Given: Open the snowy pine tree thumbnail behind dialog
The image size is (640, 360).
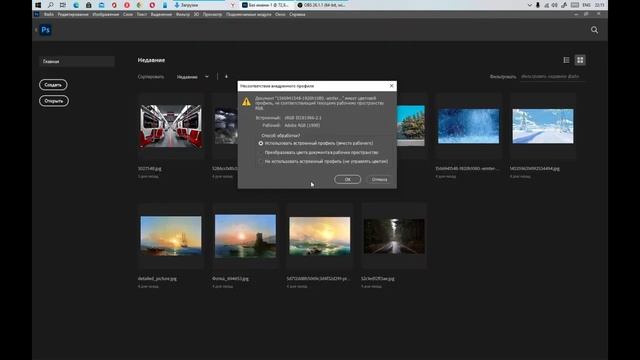Looking at the screenshot, I should point(411,126).
